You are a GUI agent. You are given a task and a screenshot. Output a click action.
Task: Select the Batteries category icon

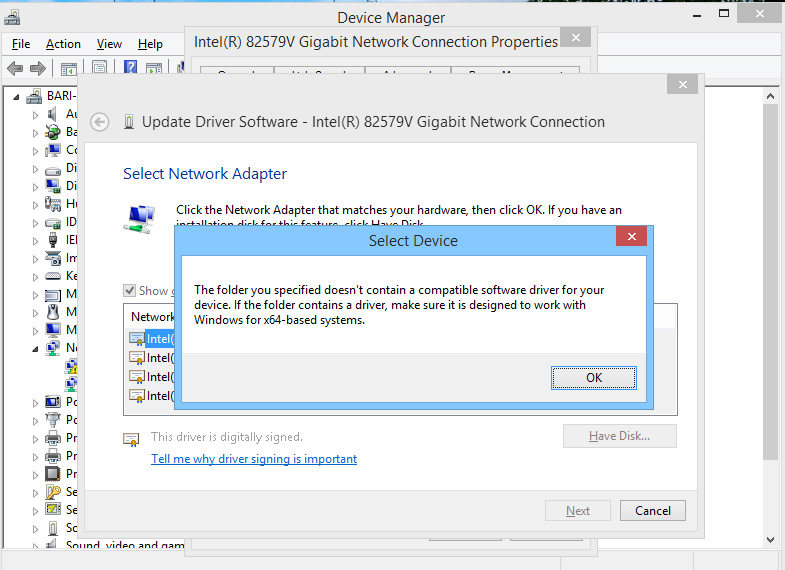[53, 132]
